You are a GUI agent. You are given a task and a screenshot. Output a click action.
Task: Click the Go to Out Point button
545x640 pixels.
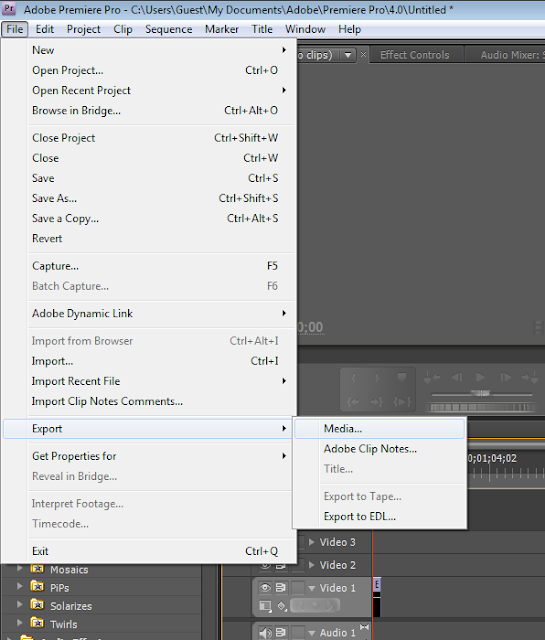click(378, 402)
